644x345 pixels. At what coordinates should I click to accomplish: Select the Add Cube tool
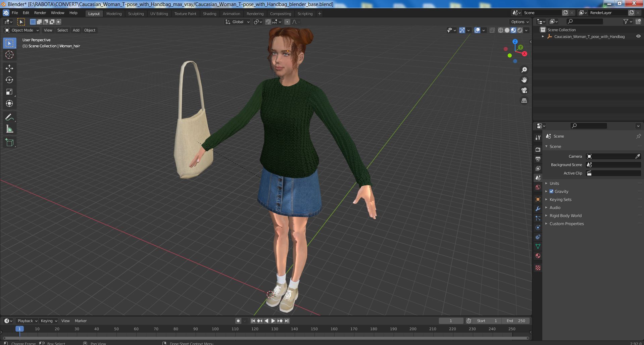point(9,143)
